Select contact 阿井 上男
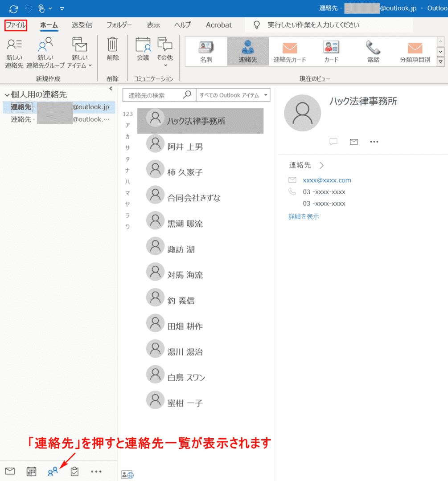 200,147
